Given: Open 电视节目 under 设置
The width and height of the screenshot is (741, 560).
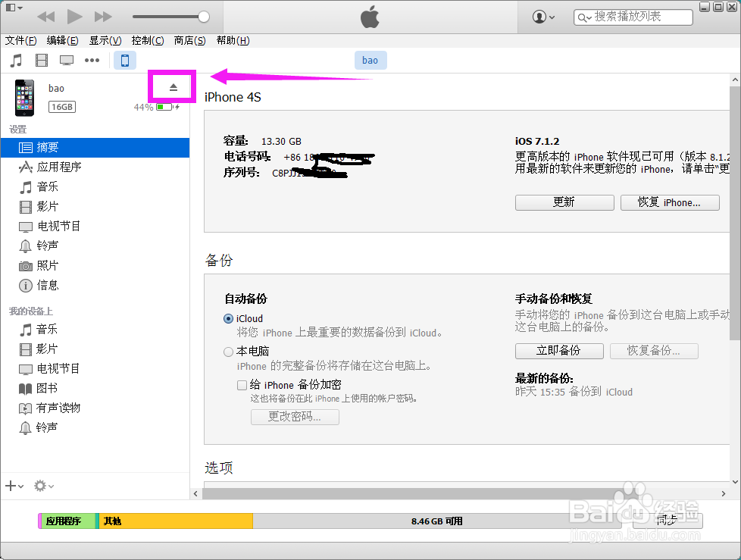Looking at the screenshot, I should [95, 227].
